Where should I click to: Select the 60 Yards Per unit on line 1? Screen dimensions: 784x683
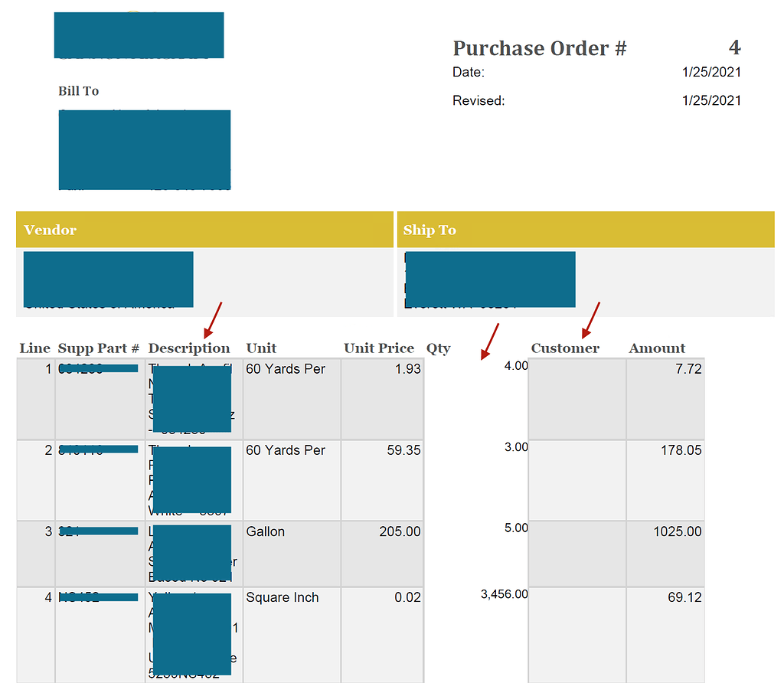287,368
